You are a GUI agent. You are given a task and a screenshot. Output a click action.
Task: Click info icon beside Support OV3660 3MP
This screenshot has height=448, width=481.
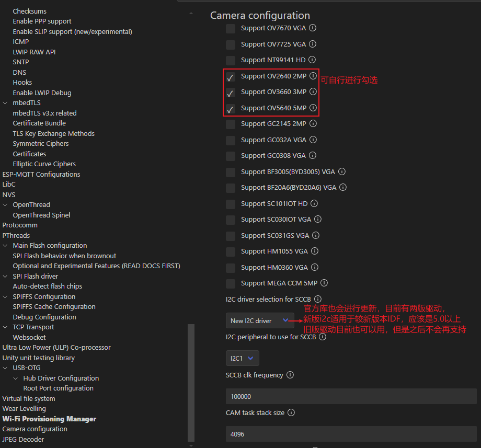313,91
